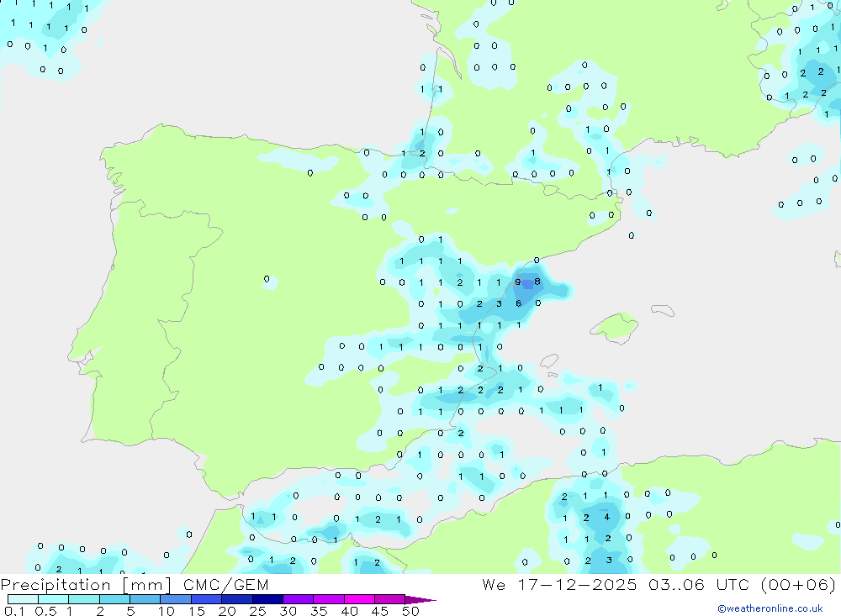Click the 5–10 mm legend color swatch
841x616 pixels.
click(145, 599)
